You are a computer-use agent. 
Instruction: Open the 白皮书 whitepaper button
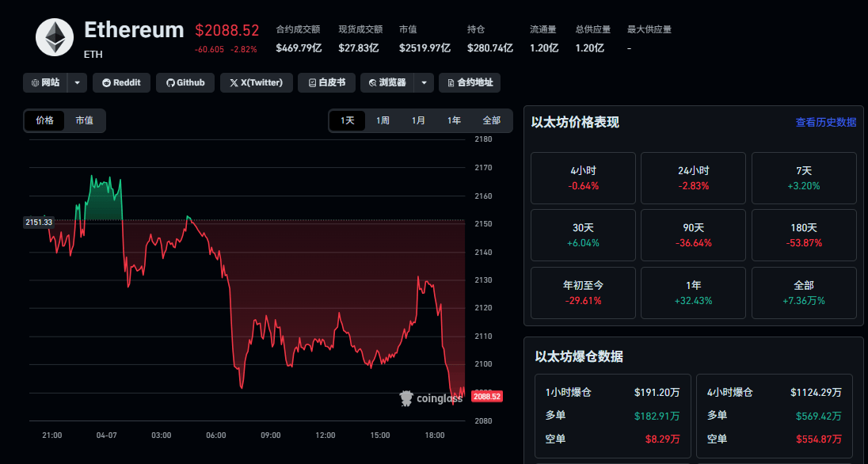[x=326, y=82]
